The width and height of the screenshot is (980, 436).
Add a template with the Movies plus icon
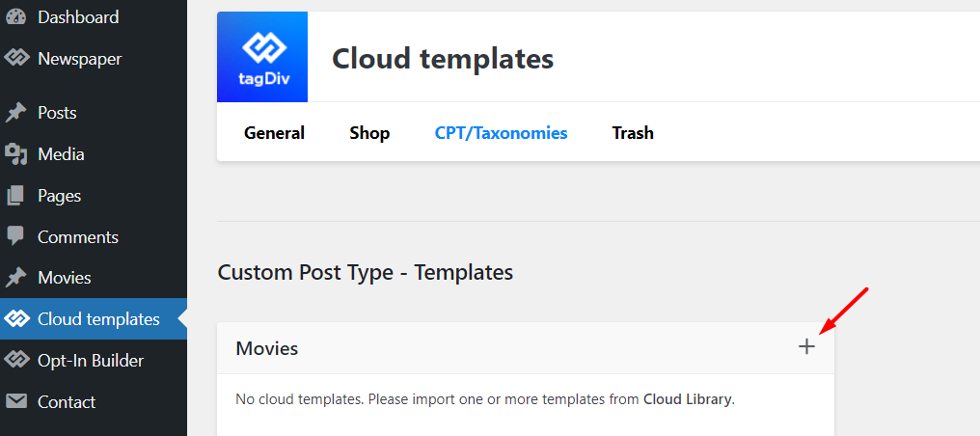point(807,346)
